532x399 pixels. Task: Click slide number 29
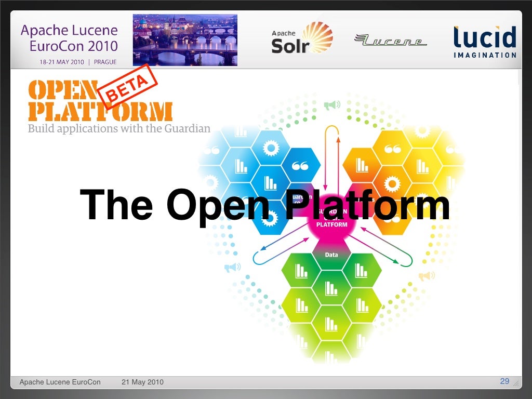point(504,381)
